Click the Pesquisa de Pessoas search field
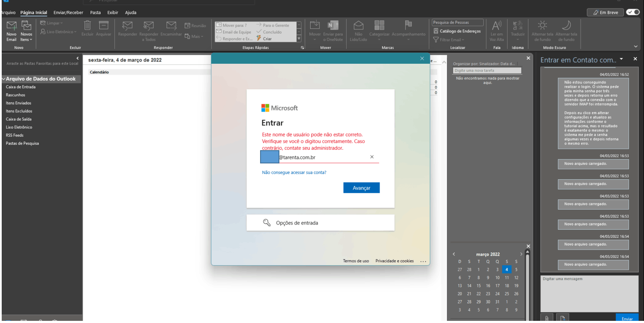The width and height of the screenshot is (644, 323). [458, 22]
